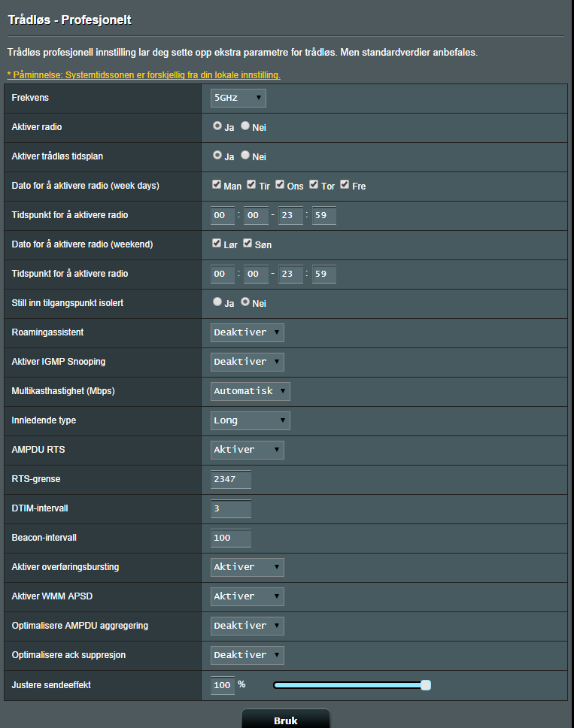The image size is (574, 728).
Task: Uncheck the Lør weekend checkbox
Action: coord(217,243)
